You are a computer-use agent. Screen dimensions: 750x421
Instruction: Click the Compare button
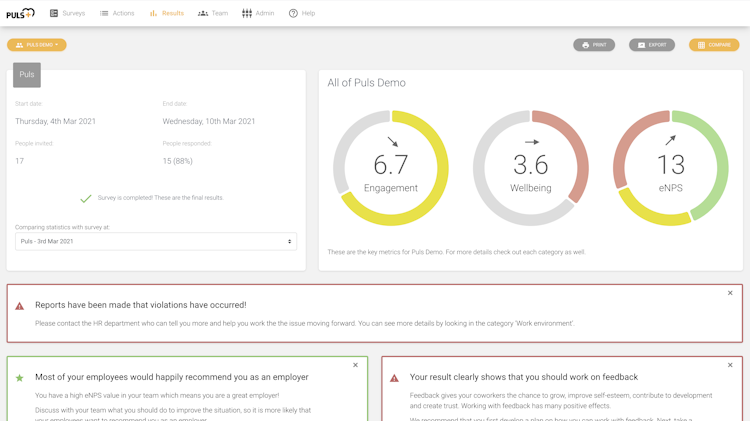[714, 45]
